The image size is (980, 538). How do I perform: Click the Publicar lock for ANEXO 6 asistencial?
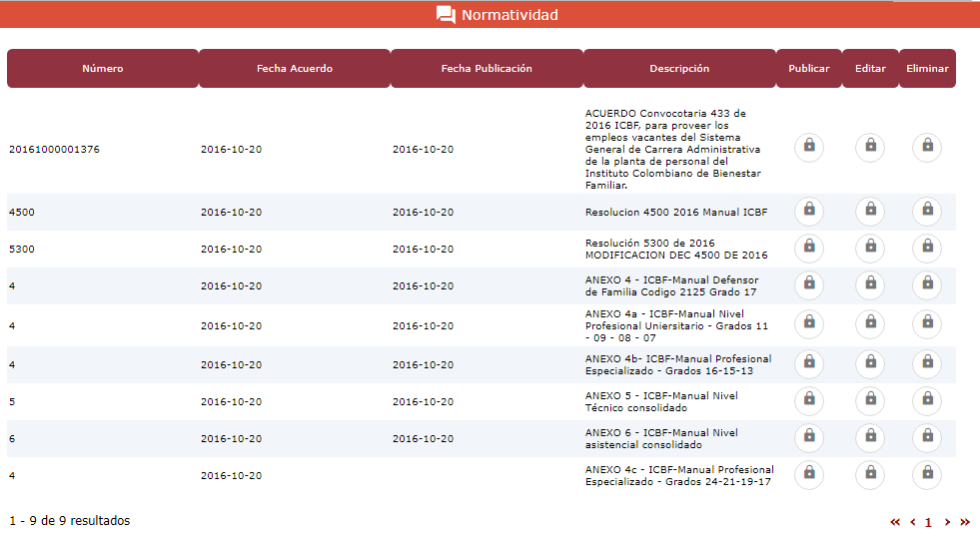click(x=809, y=438)
